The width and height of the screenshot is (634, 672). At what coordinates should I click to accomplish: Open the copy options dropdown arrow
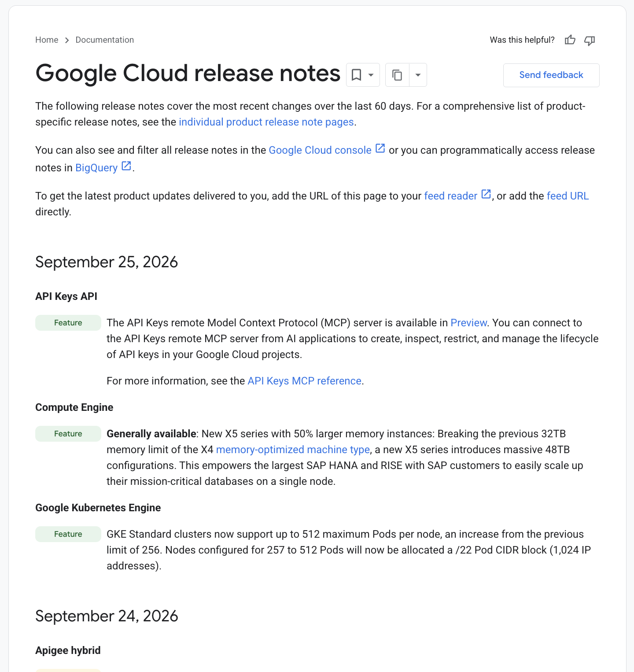(x=418, y=75)
